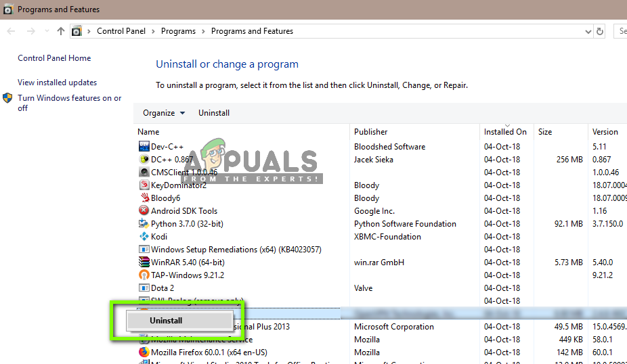Click the TAP-Windows 9.21.2 icon
This screenshot has height=364, width=627.
pos(144,275)
